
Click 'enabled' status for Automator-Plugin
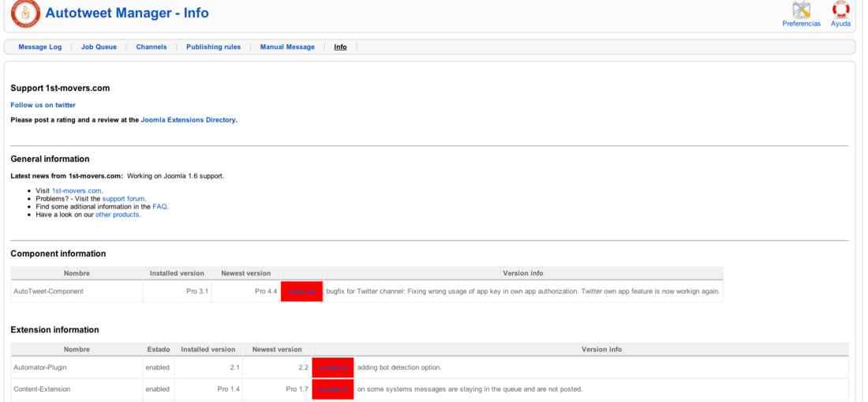(158, 368)
